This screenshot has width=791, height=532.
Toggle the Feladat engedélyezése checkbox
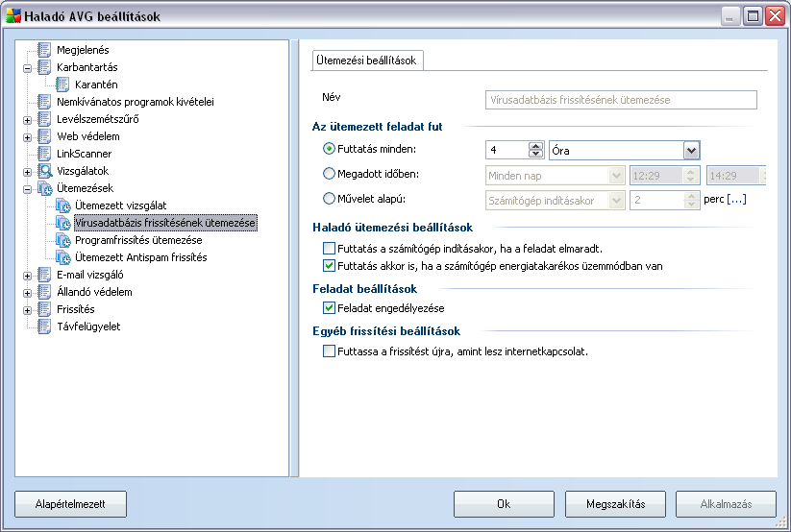click(329, 307)
